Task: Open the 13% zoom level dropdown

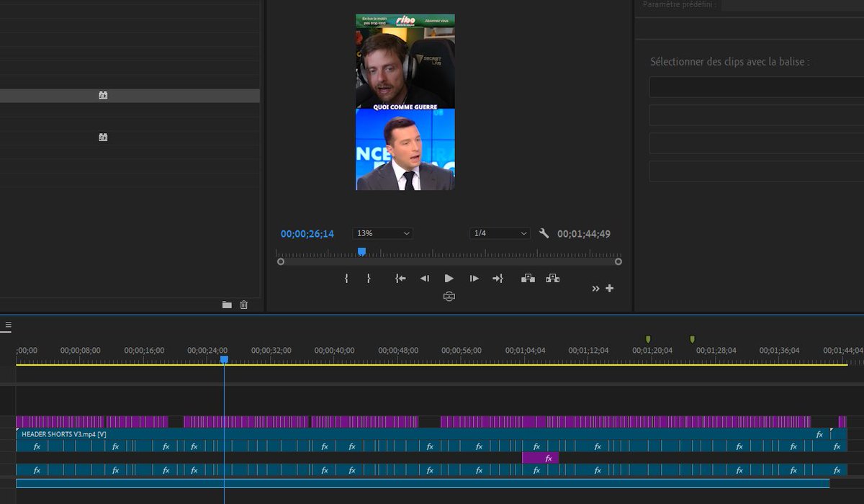Action: click(x=383, y=233)
